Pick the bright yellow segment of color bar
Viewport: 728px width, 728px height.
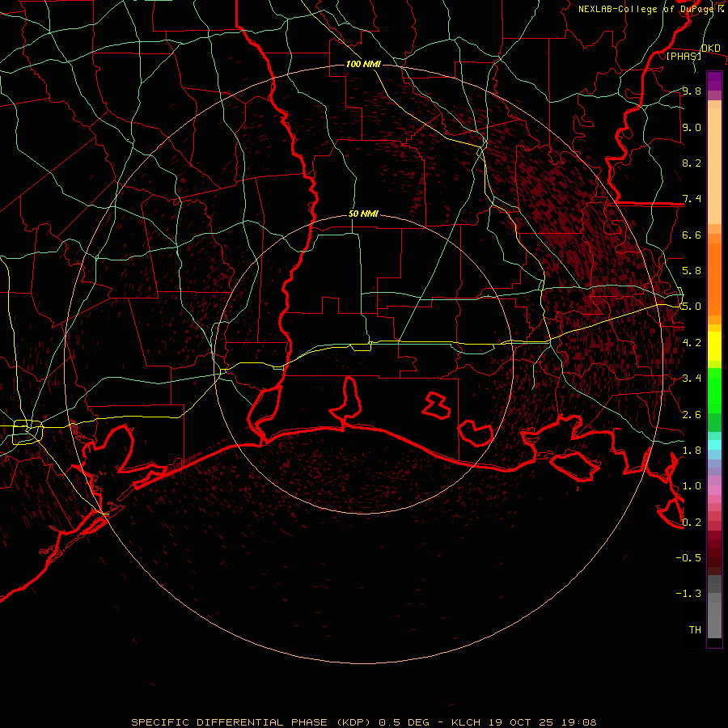tap(714, 346)
